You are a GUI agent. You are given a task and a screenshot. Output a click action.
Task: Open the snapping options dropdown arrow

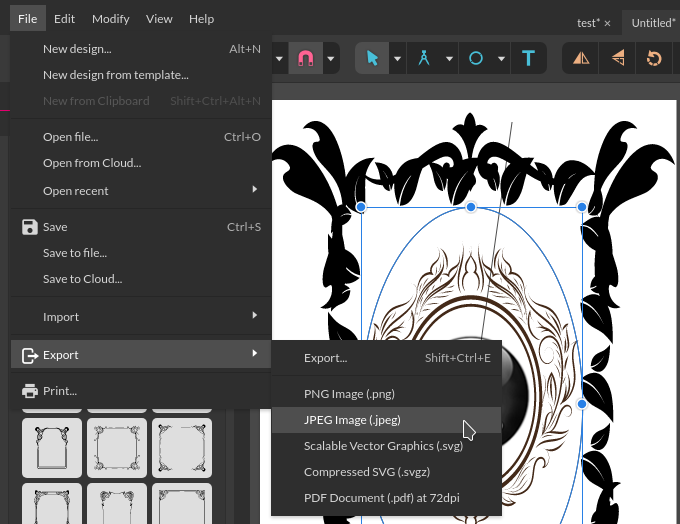pyautogui.click(x=330, y=58)
